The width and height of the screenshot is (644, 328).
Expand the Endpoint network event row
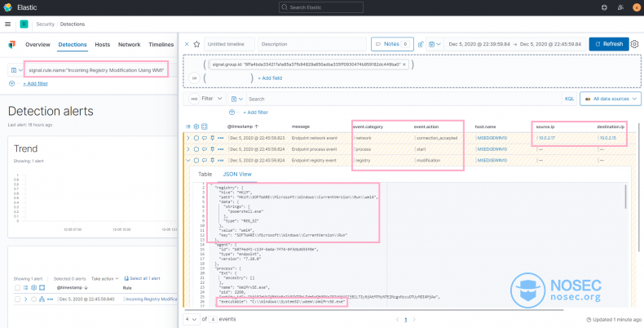[x=188, y=138]
